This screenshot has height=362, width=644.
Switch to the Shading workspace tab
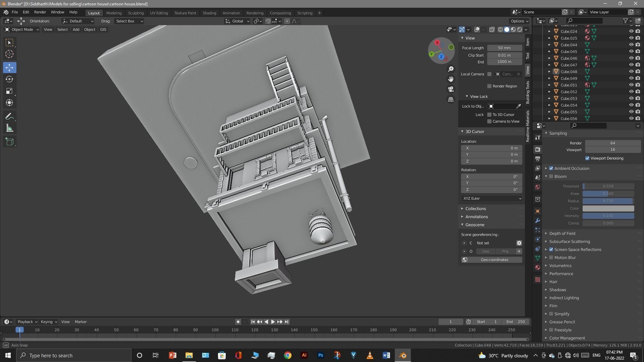click(x=209, y=13)
